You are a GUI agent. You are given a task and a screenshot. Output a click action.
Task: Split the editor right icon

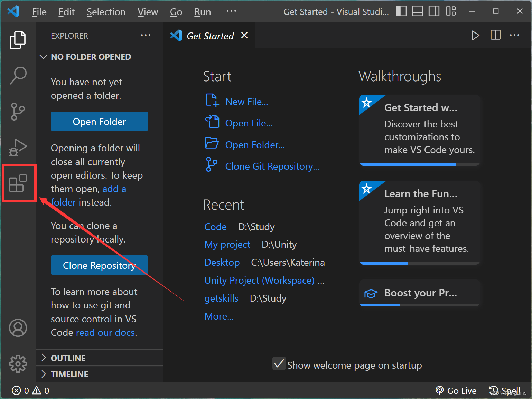[x=495, y=35]
